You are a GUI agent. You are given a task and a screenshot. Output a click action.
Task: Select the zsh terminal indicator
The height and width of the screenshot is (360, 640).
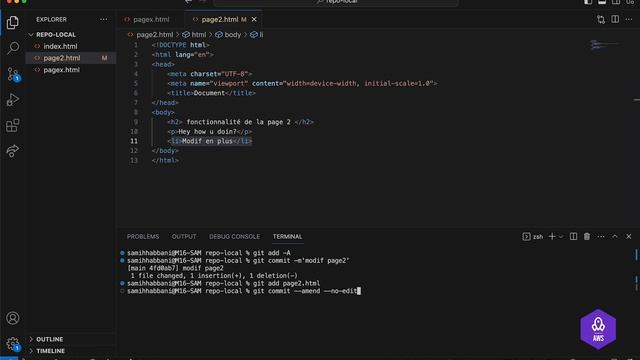[x=533, y=237]
